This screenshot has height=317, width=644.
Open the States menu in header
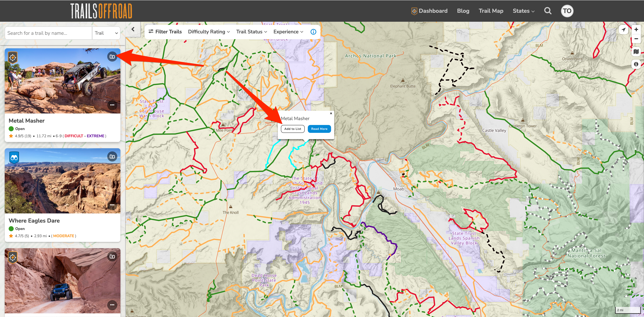click(524, 11)
